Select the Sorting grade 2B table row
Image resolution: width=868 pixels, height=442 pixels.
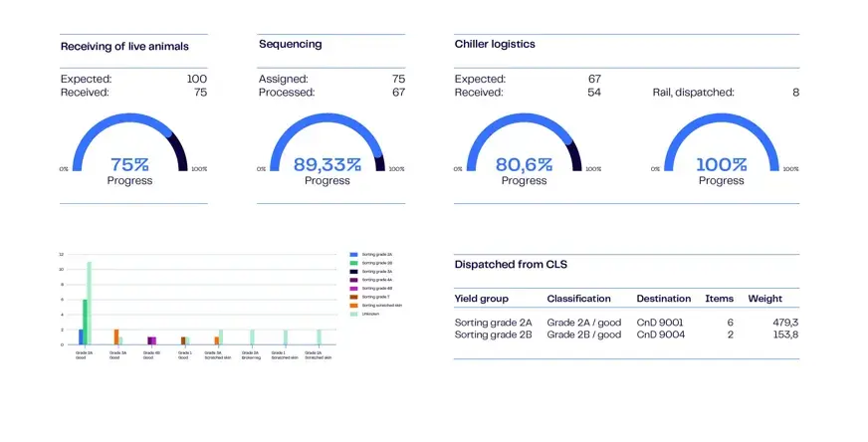point(626,334)
